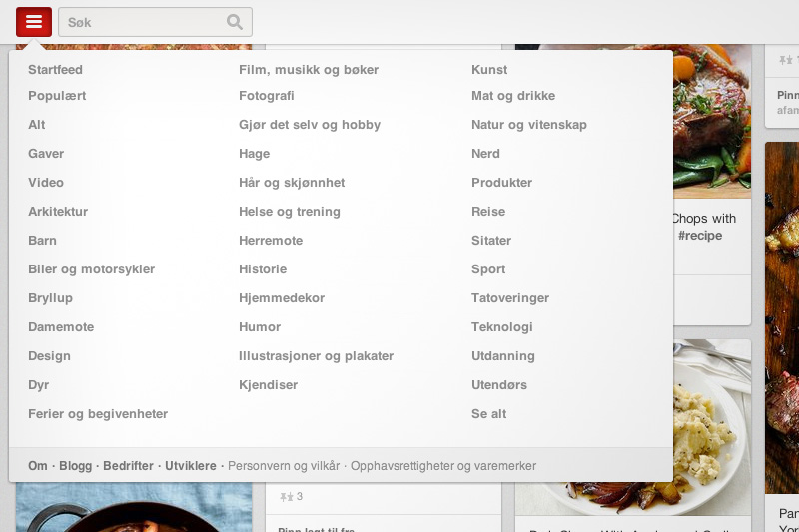This screenshot has width=799, height=532.
Task: Choose the Alt category
Action: [37, 125]
